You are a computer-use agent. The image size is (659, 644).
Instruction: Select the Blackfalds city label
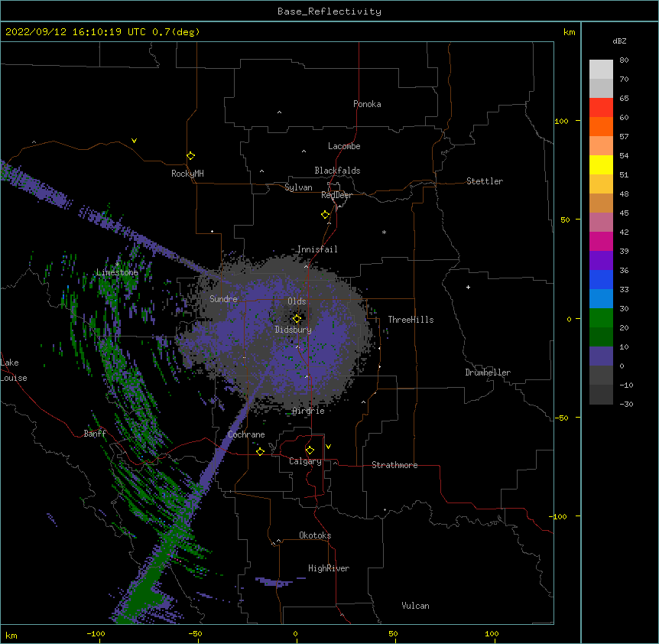tap(337, 171)
